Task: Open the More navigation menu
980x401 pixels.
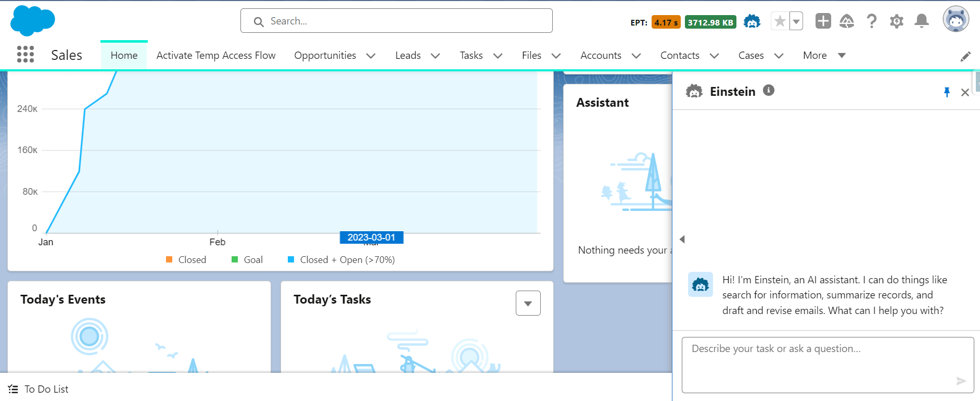Action: 824,55
